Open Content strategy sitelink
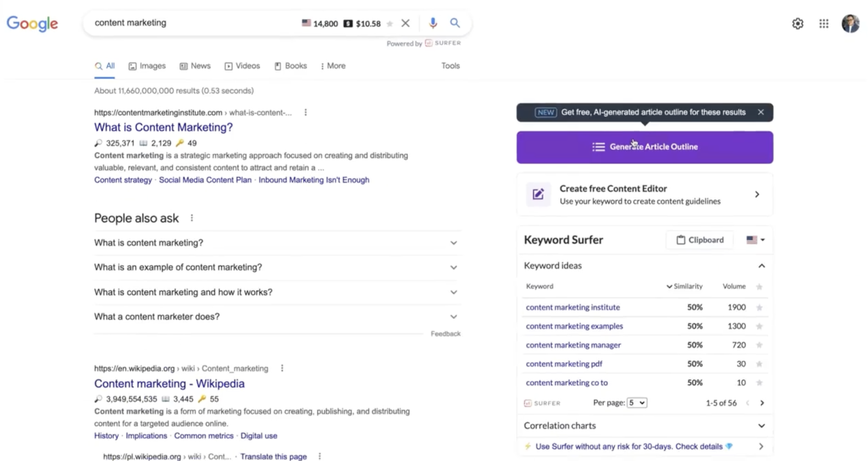 (x=123, y=180)
